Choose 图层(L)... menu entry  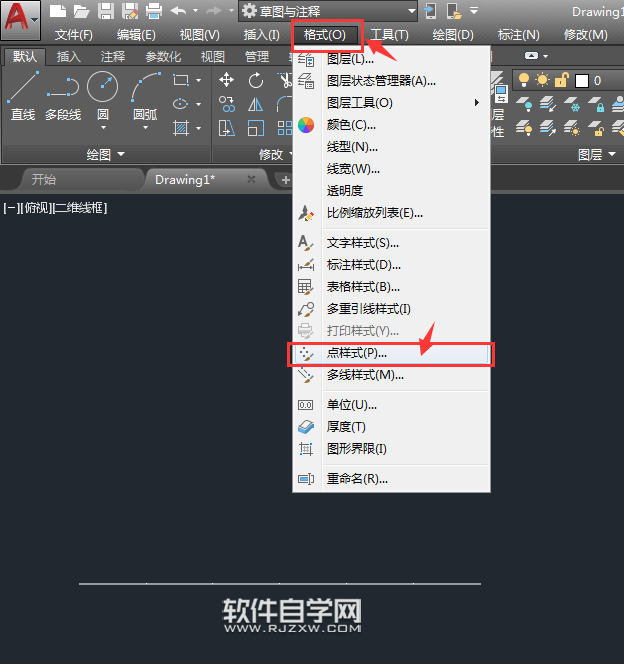point(391,59)
